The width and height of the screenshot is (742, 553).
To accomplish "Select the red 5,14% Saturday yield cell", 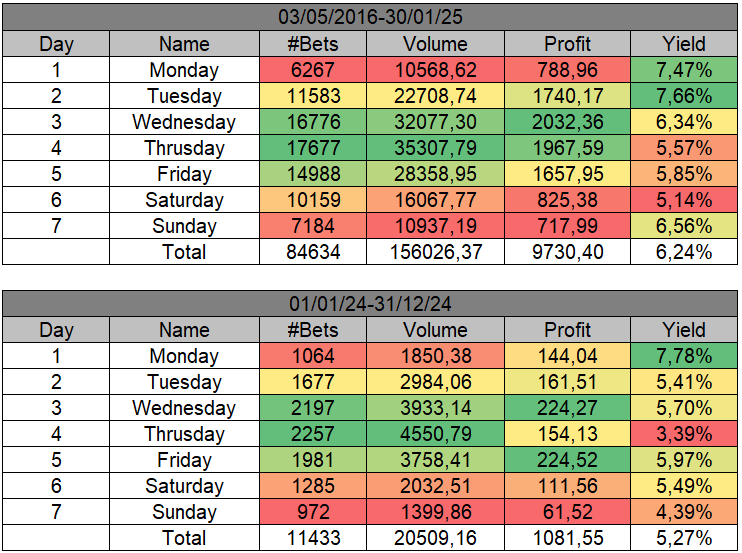I will (x=684, y=200).
